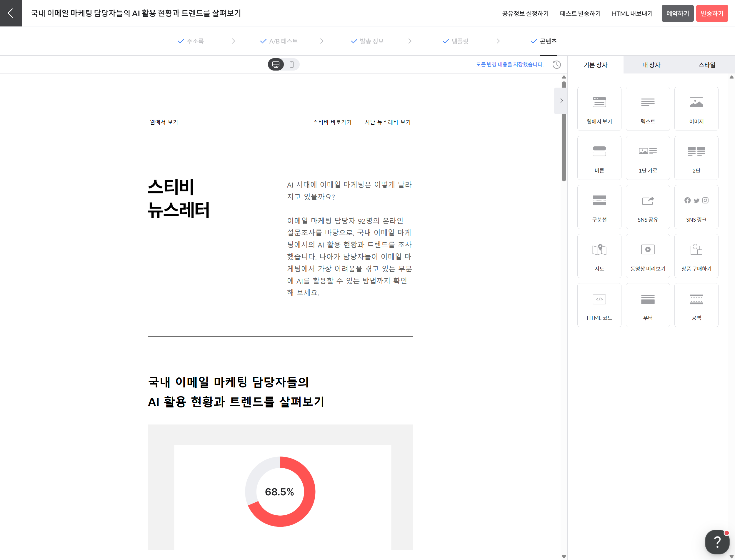The image size is (735, 560).
Task: Click the 스티비 바로가기 link
Action: [x=332, y=122]
